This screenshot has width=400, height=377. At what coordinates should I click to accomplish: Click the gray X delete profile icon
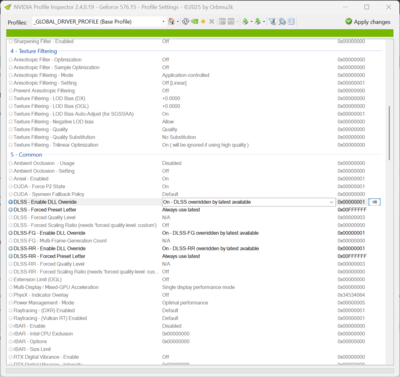(x=212, y=22)
